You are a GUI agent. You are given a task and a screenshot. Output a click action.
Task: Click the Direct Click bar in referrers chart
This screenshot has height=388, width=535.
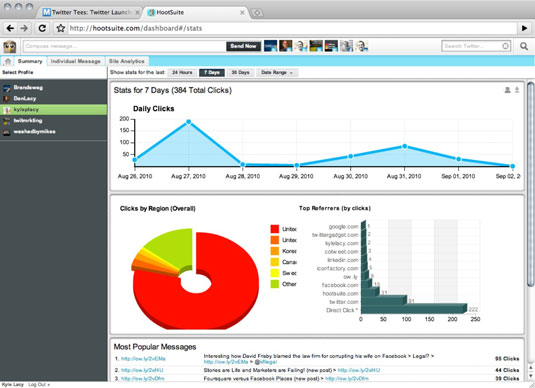point(414,308)
